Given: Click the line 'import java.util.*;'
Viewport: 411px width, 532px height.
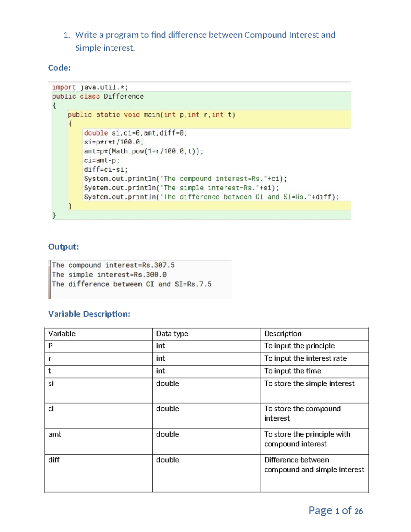Looking at the screenshot, I should pyautogui.click(x=90, y=87).
